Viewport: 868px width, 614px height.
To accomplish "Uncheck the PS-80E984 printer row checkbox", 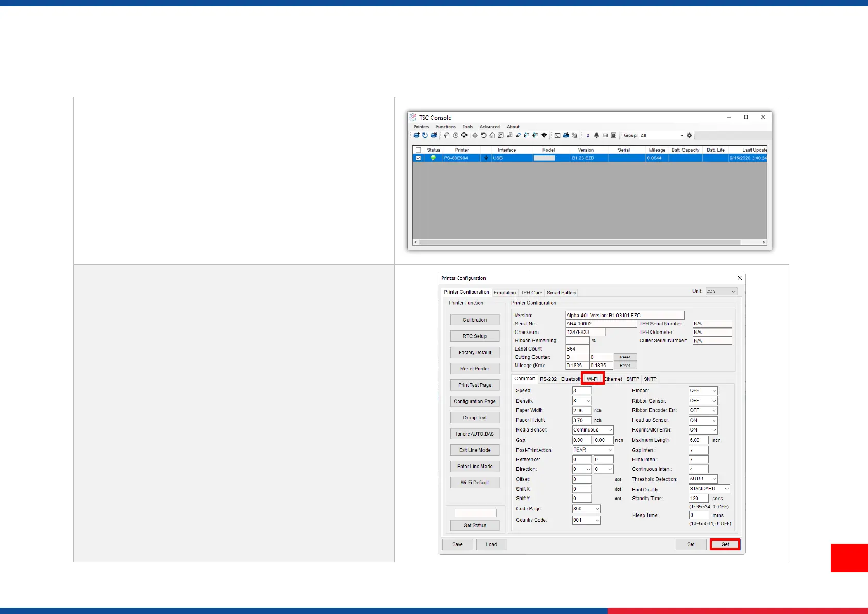I will [x=419, y=158].
